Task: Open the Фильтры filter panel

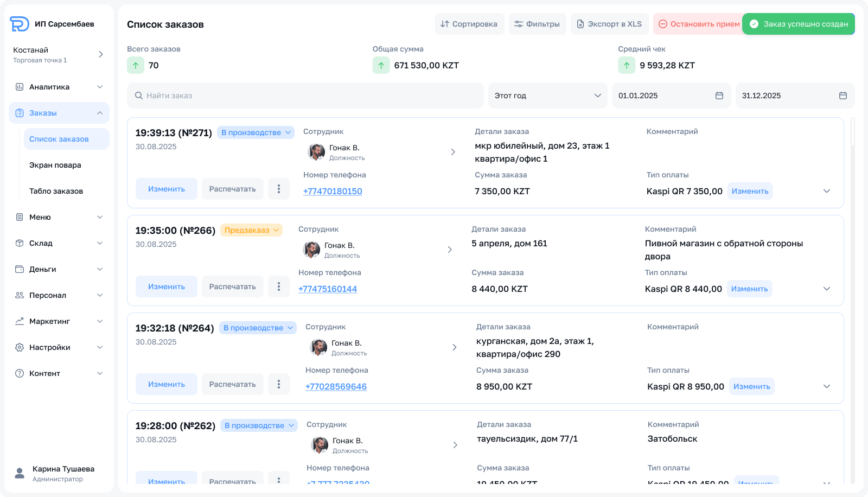Action: click(x=537, y=24)
